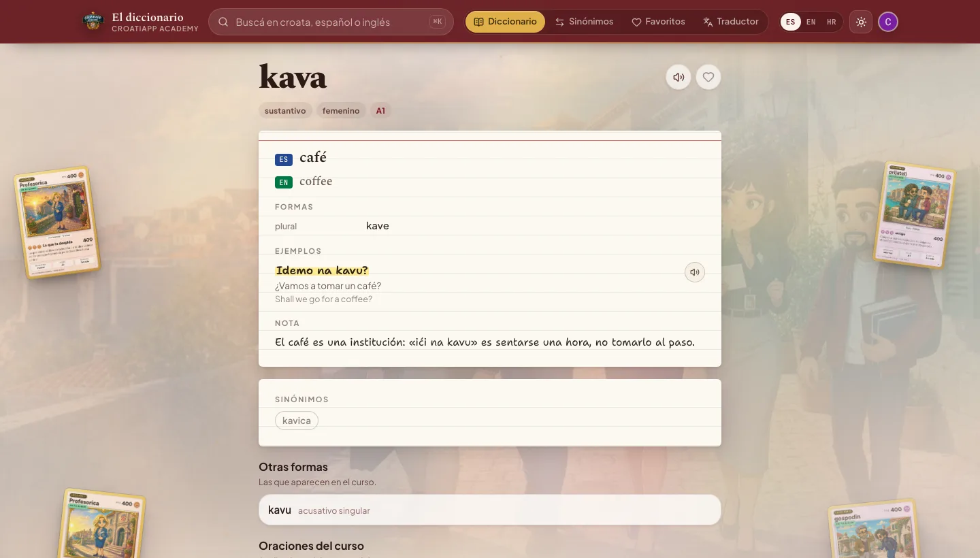Switch interface language to EN
The height and width of the screenshot is (558, 980).
click(x=811, y=22)
